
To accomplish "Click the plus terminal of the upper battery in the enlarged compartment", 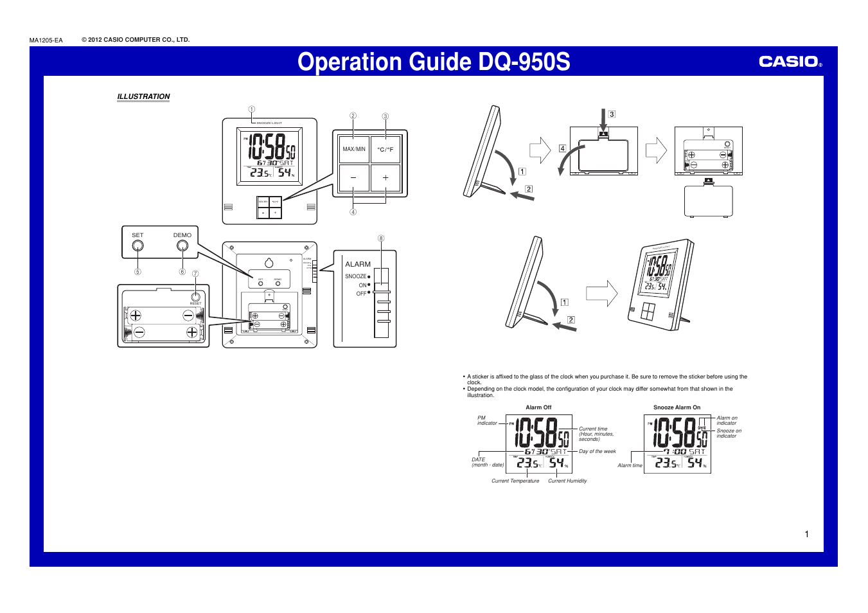I will click(x=136, y=315).
